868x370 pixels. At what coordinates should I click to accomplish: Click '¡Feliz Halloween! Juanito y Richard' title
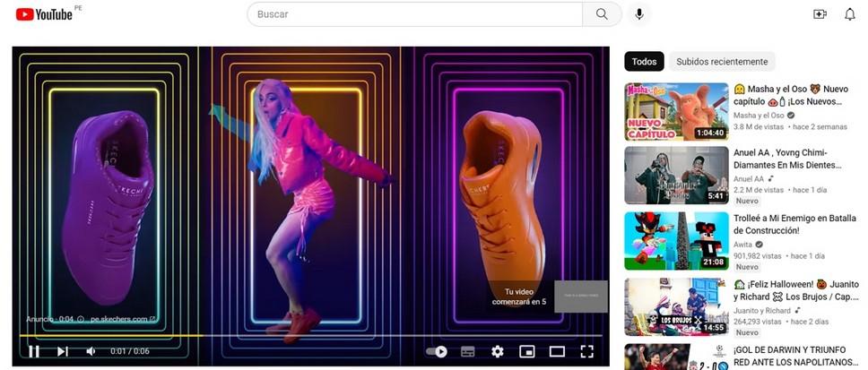[x=796, y=290]
